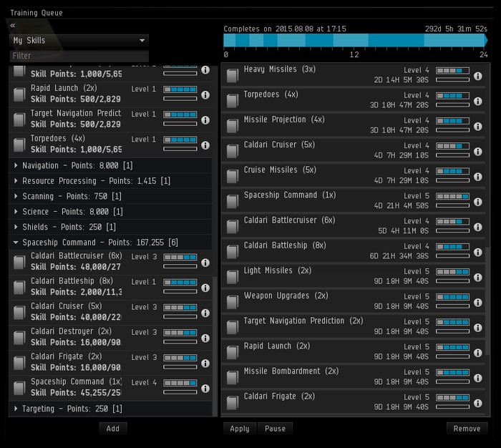Click the Heavy Missiles level progress bar
This screenshot has width=501, height=448.
453,71
